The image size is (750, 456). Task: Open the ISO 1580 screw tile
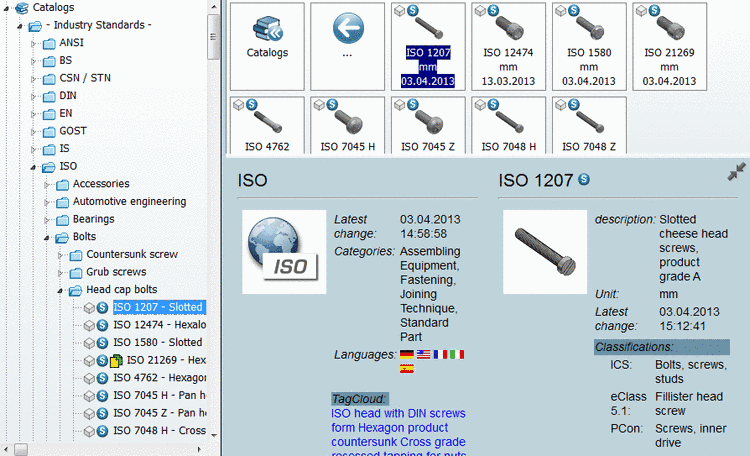(x=589, y=46)
